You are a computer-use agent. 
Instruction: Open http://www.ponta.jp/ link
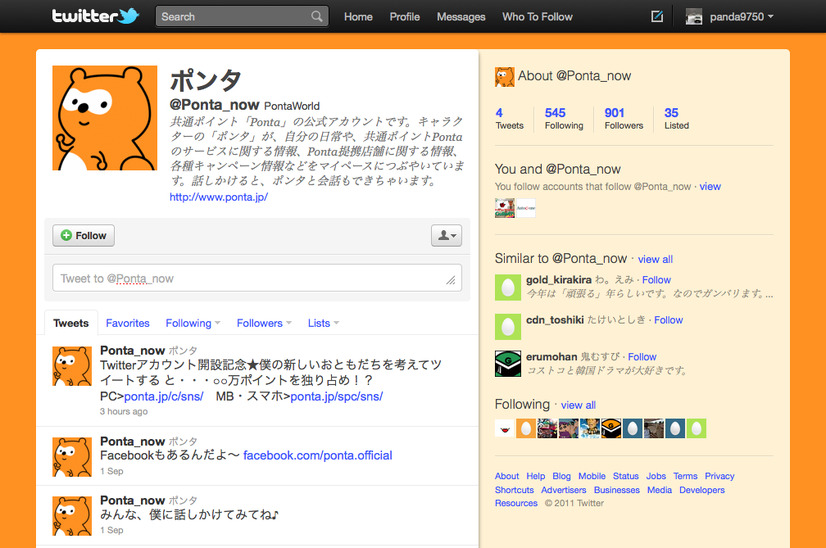(x=219, y=197)
